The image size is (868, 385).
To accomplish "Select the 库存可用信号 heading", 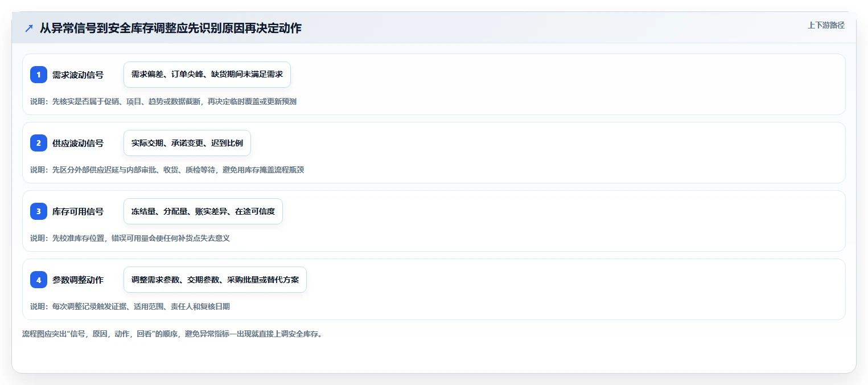I will [78, 211].
